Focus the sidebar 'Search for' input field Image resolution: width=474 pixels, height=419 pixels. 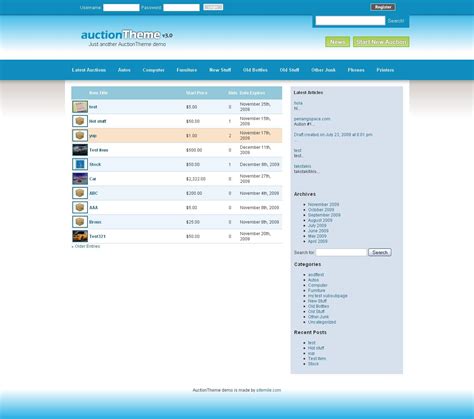(341, 252)
